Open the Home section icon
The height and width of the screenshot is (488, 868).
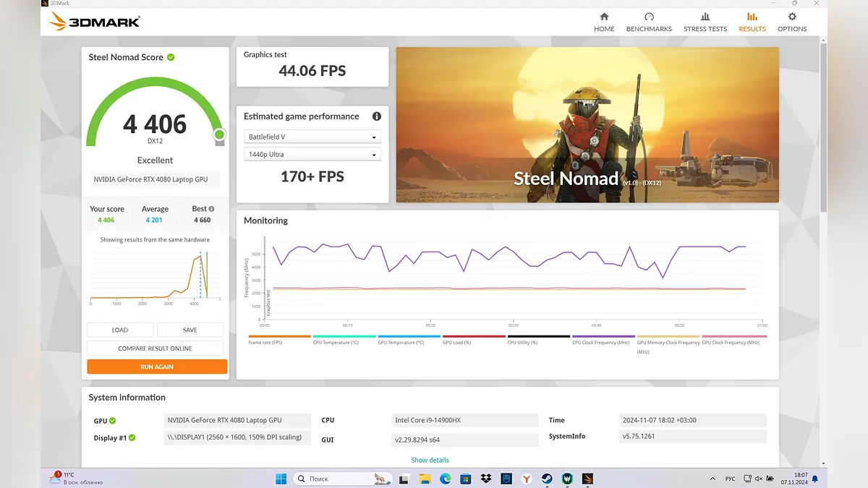(604, 17)
